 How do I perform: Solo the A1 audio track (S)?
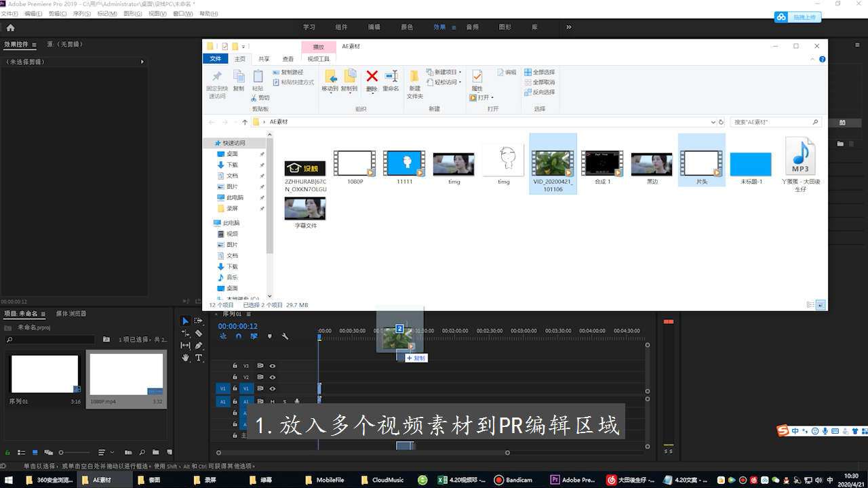pos(285,401)
